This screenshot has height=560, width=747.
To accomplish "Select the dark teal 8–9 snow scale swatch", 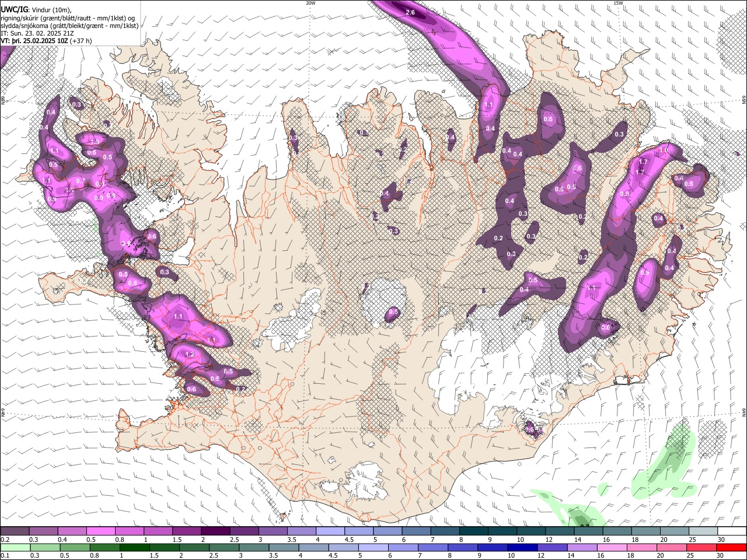I will pos(474,531).
